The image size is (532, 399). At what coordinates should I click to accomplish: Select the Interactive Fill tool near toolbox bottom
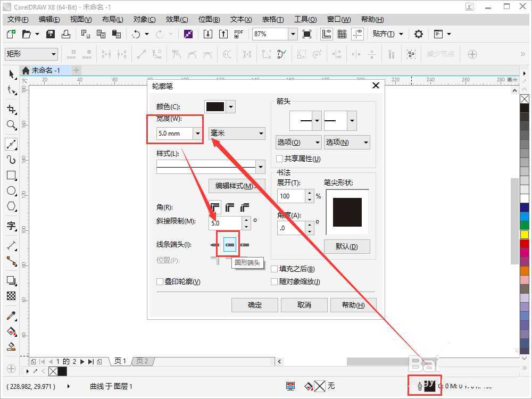point(12,347)
